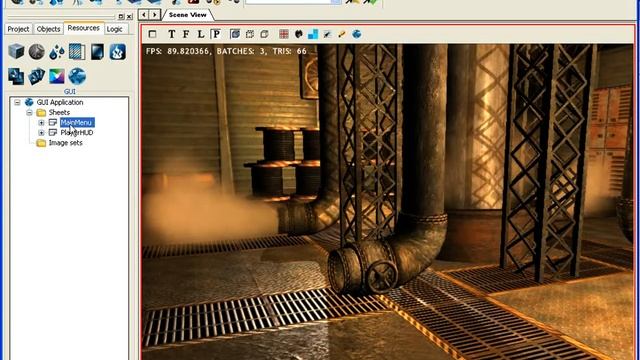The image size is (640, 360).
Task: Switch to Front view with the F button
Action: coord(186,34)
